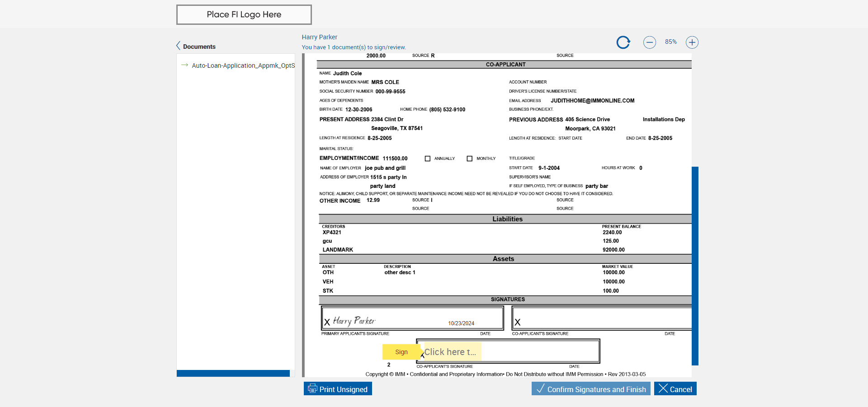Click the empty co-applicant signature box
868x407 pixels.
coord(602,318)
